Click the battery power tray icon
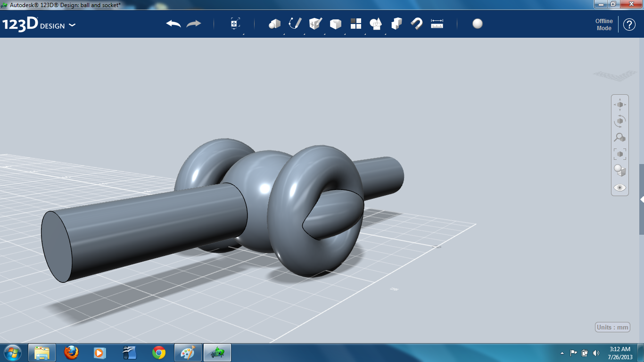Image resolution: width=644 pixels, height=362 pixels. tap(585, 353)
